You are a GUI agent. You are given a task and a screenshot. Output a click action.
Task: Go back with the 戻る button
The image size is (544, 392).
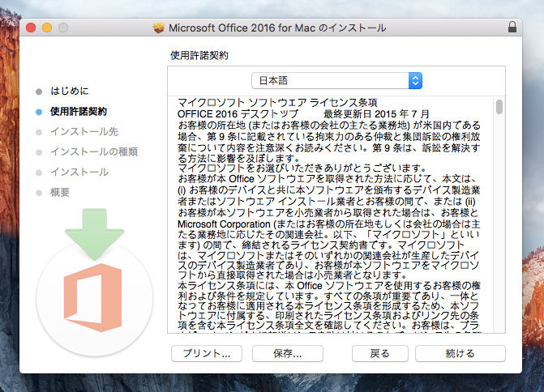tap(380, 353)
